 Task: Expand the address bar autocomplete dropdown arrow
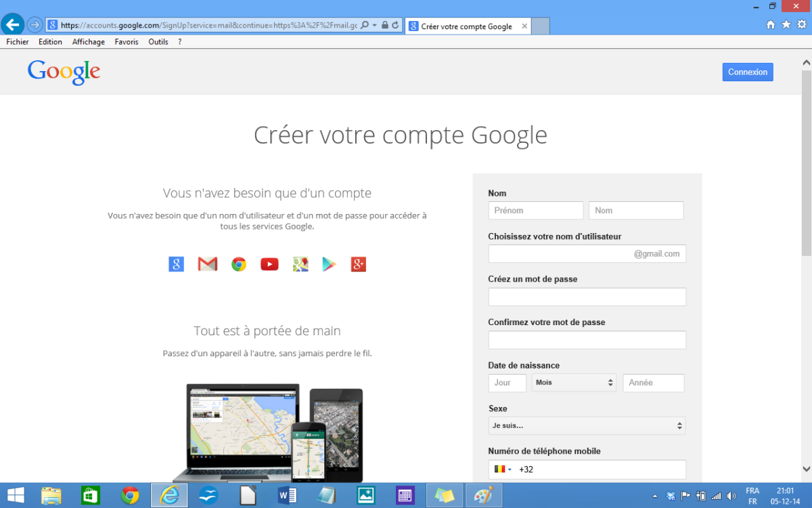(x=374, y=25)
